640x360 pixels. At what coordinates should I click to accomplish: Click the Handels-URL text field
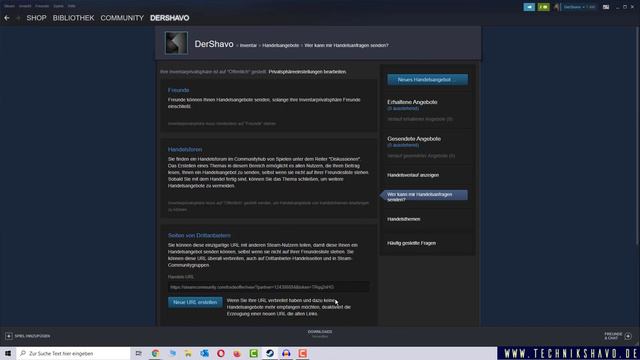click(x=269, y=287)
